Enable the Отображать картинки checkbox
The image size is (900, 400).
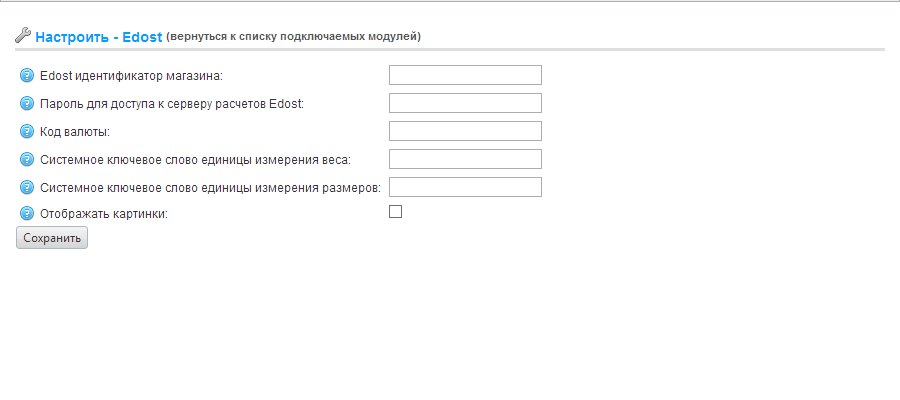pyautogui.click(x=395, y=212)
